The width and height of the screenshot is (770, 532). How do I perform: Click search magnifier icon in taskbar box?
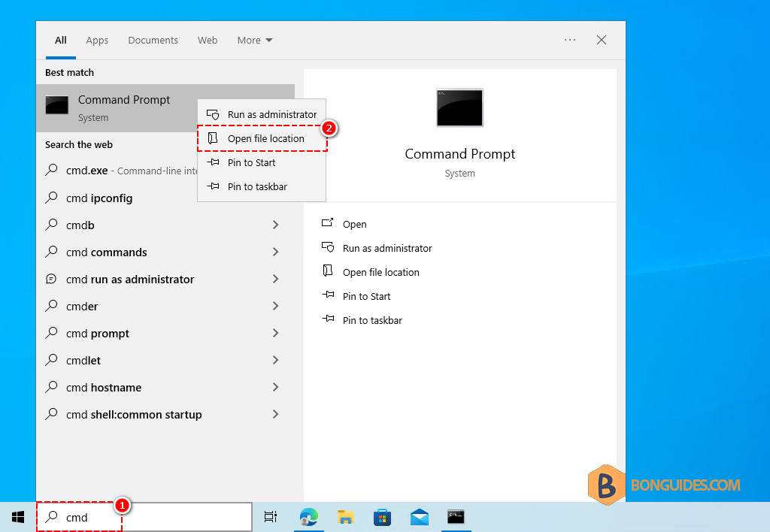52,516
